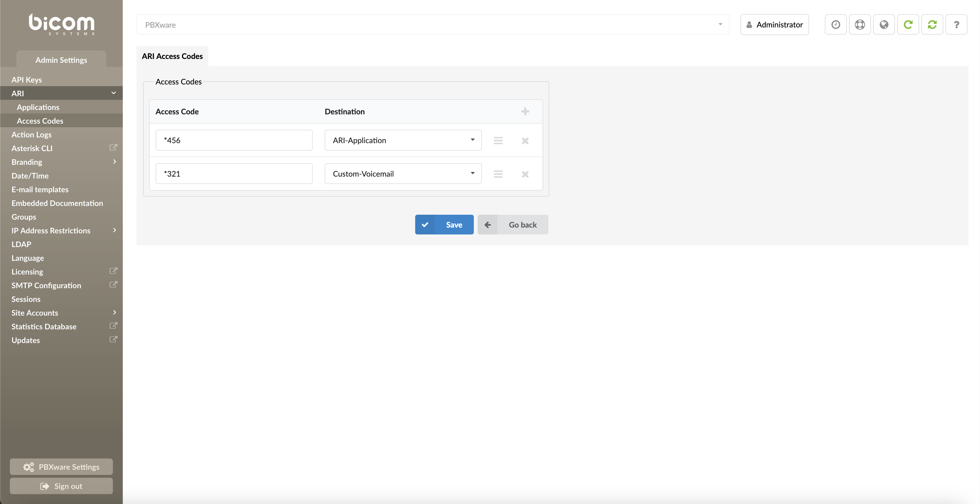Click the sync icon in top toolbar

[x=933, y=24]
